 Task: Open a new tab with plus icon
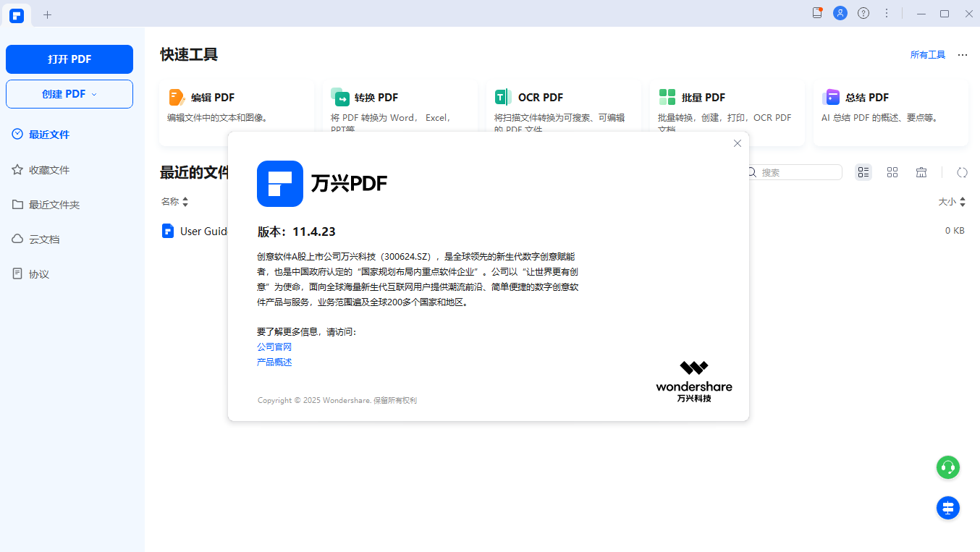click(x=48, y=14)
